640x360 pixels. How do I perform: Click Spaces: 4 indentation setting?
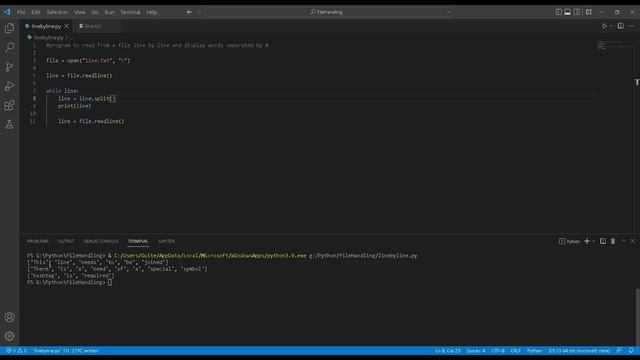(x=476, y=351)
